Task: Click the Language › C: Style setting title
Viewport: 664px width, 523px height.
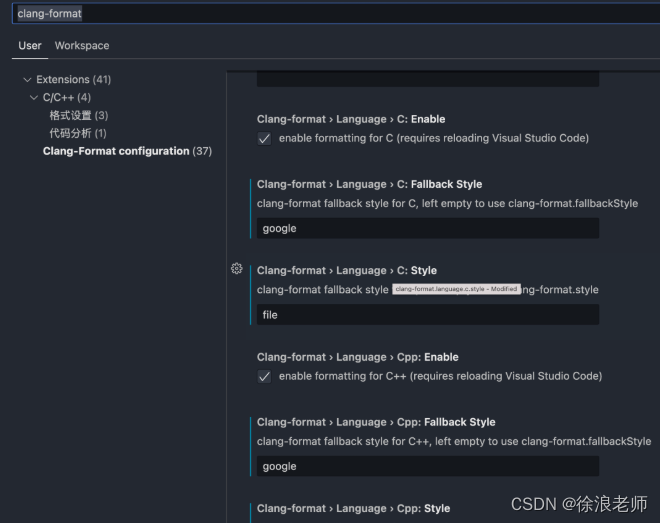Action: (x=347, y=271)
